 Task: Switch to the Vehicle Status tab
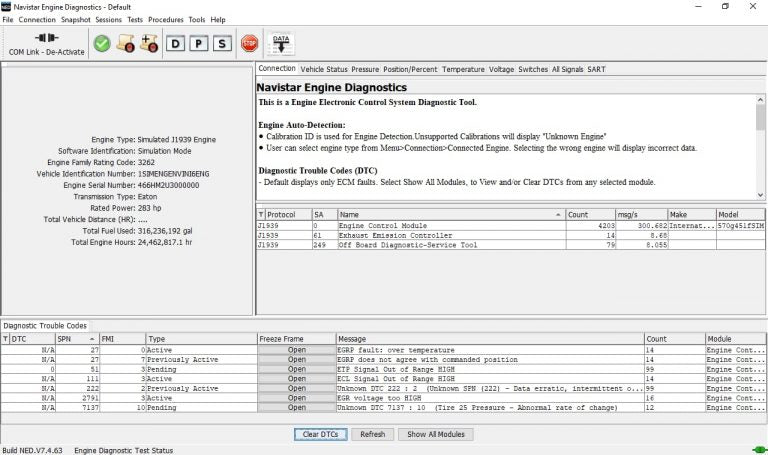(323, 69)
